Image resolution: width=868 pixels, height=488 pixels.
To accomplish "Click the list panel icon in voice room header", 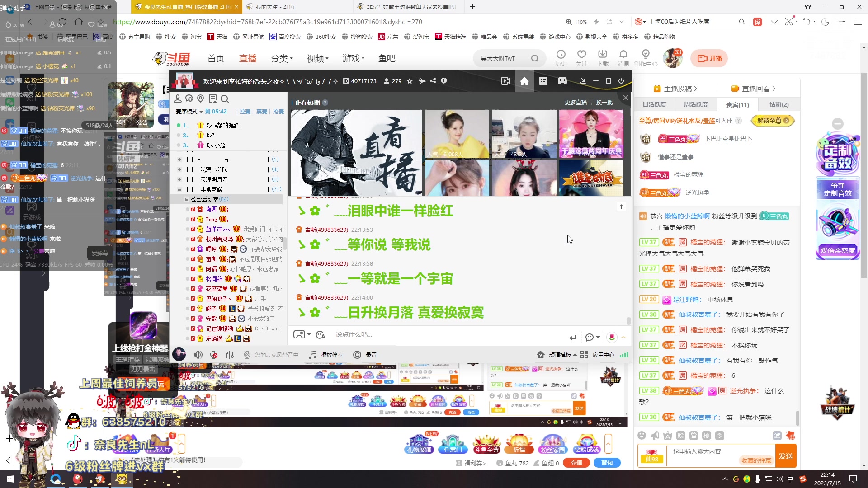I will 543,81.
